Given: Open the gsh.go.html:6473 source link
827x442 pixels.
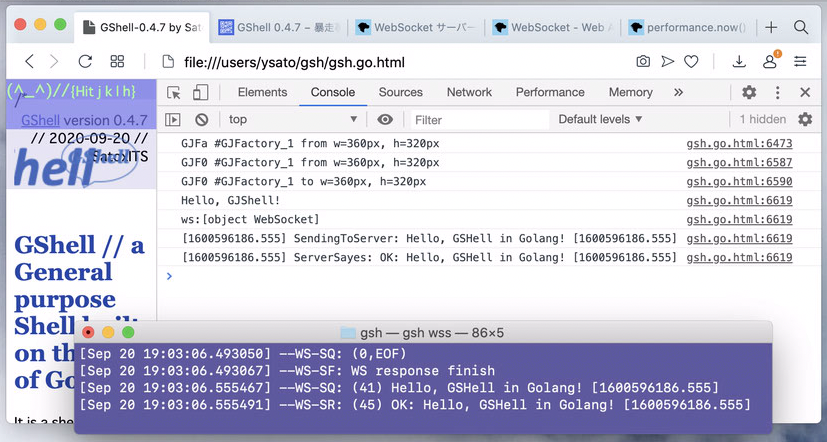Looking at the screenshot, I should [x=738, y=144].
